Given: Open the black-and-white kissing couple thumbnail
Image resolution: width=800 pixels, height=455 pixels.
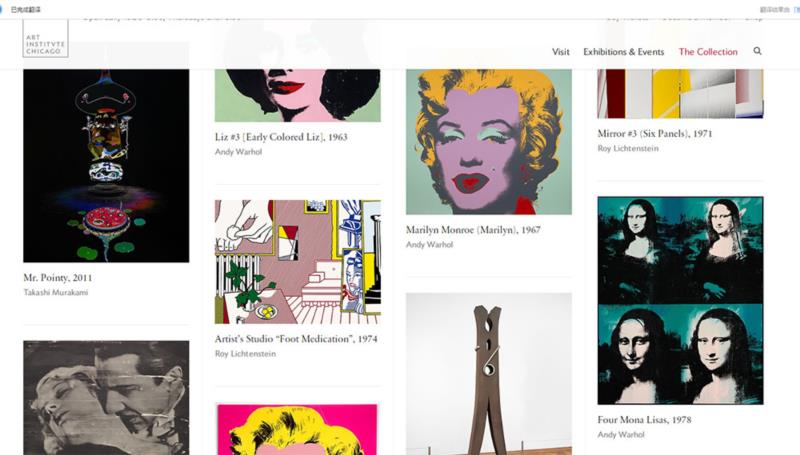Looking at the screenshot, I should [x=106, y=398].
